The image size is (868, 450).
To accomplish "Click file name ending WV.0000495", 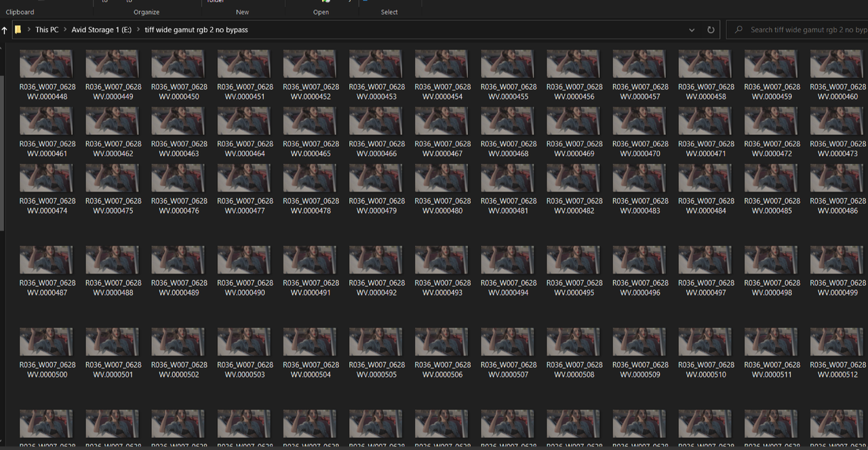I will [x=574, y=287].
